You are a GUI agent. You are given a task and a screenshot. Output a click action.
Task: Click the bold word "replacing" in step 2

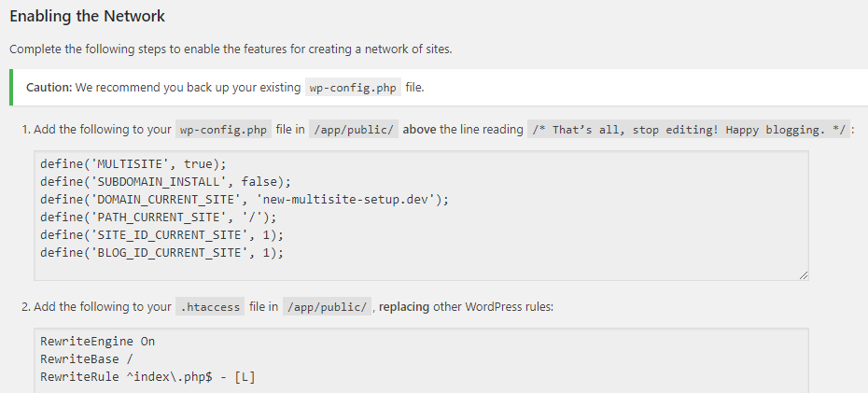click(404, 306)
